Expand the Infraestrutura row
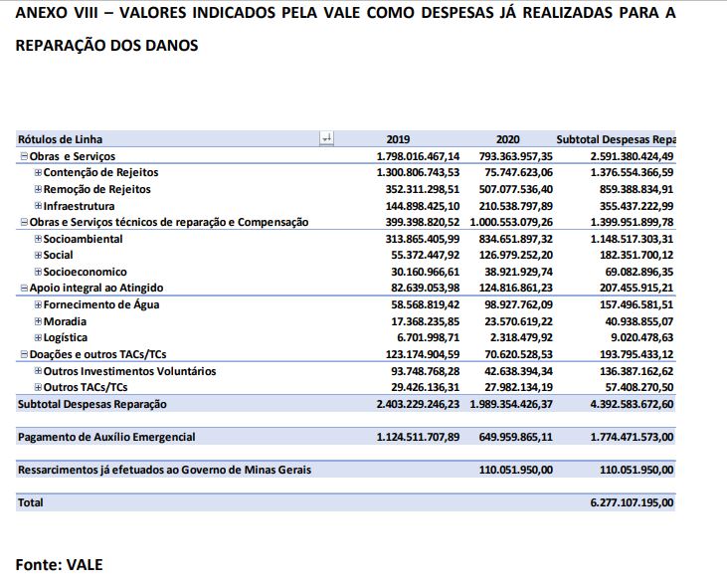Screen dimensions: 727x588 39,206
